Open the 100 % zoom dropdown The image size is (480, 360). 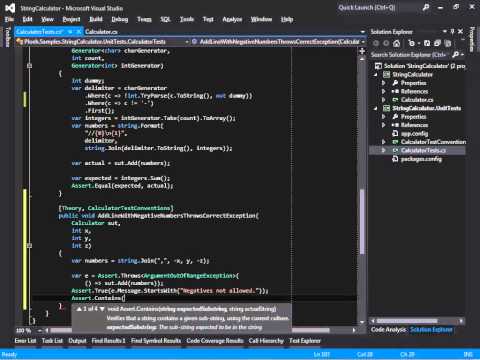[40, 330]
